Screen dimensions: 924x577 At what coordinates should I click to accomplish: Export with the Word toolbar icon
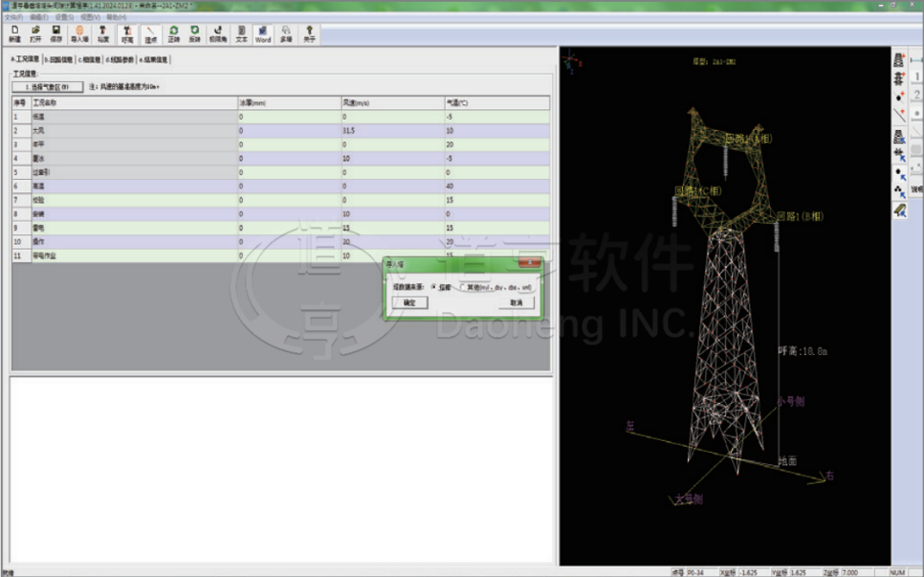tap(262, 33)
